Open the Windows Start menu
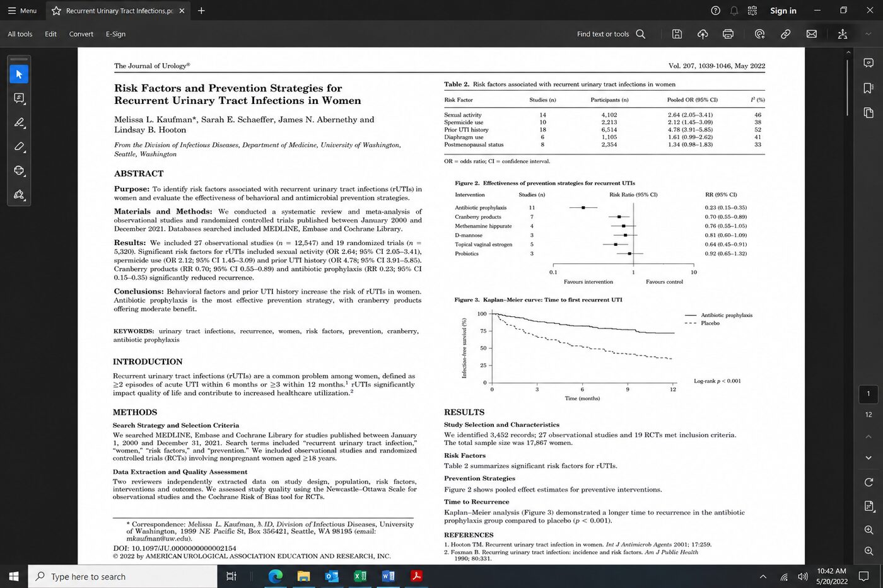 (x=14, y=576)
